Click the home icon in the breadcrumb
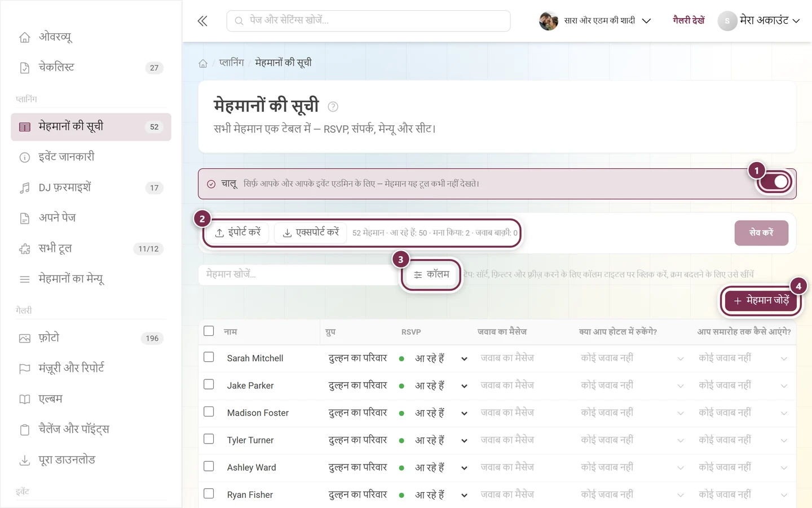 (x=203, y=63)
